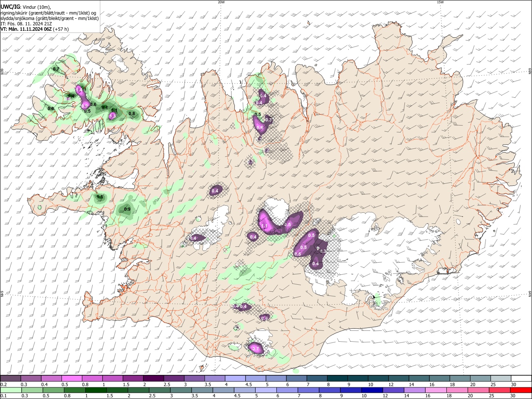Click the '0.1' label on the rain scale
532x399 pixels.
coord(3,396)
